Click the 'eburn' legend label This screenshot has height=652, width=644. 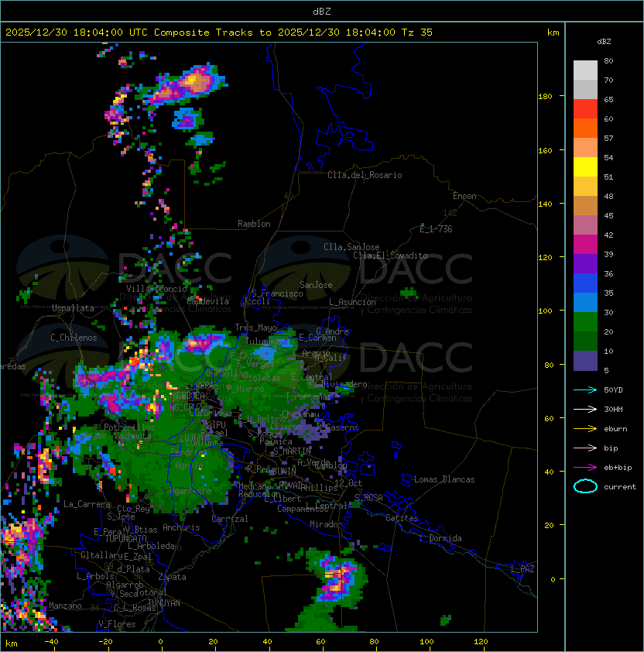[x=615, y=429]
